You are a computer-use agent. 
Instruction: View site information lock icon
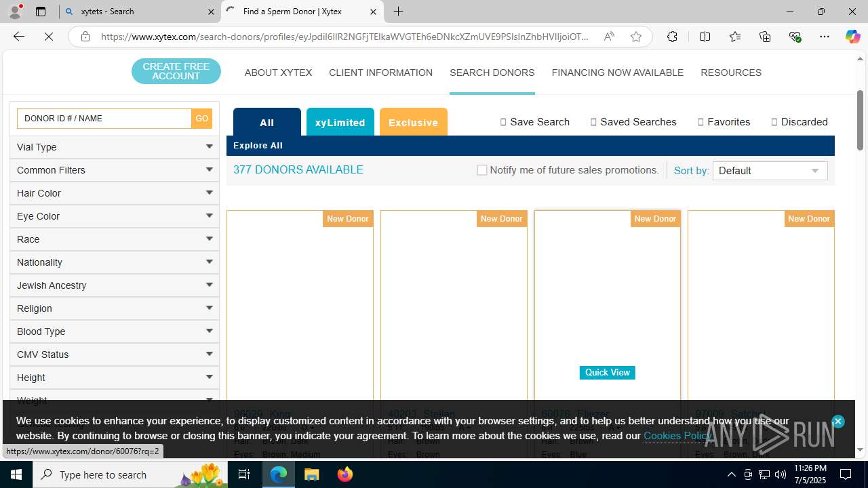pyautogui.click(x=85, y=37)
